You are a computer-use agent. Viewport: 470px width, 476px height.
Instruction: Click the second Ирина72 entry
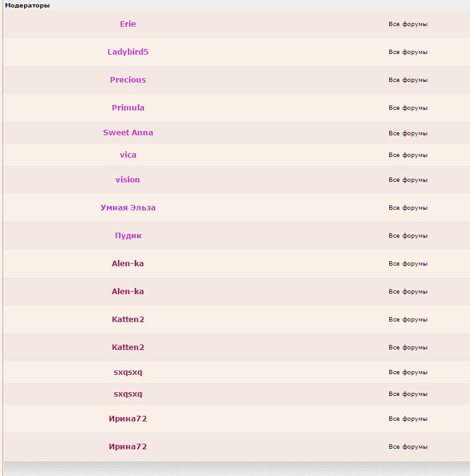pyautogui.click(x=128, y=447)
